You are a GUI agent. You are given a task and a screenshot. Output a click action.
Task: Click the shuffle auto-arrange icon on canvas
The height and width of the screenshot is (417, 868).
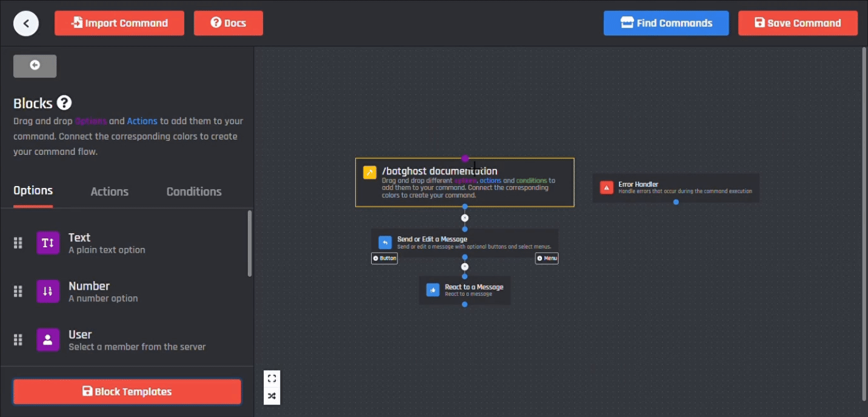[272, 396]
